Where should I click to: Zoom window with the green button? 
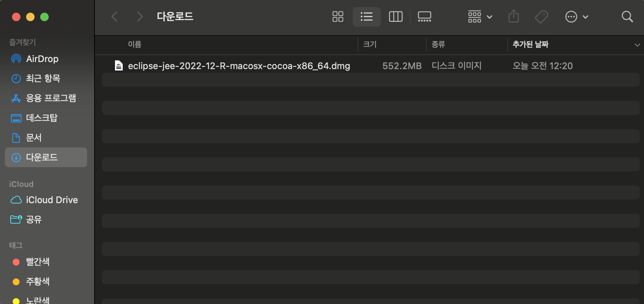click(x=44, y=17)
